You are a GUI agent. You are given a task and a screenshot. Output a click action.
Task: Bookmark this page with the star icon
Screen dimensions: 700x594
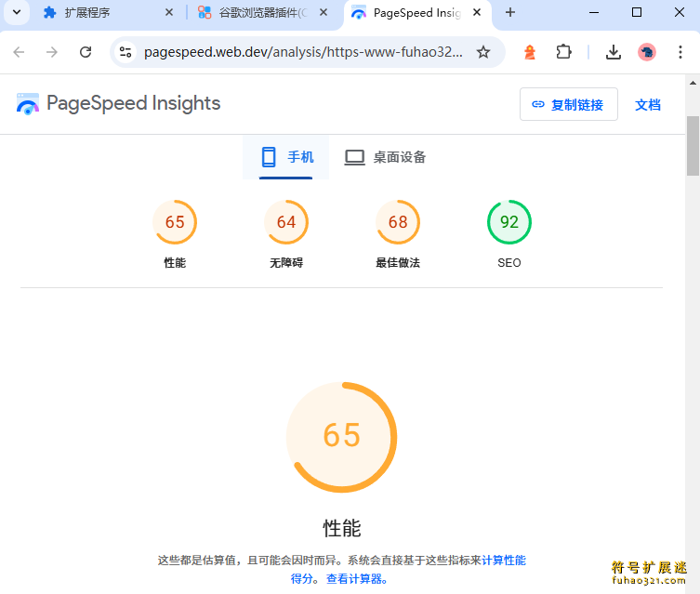483,52
